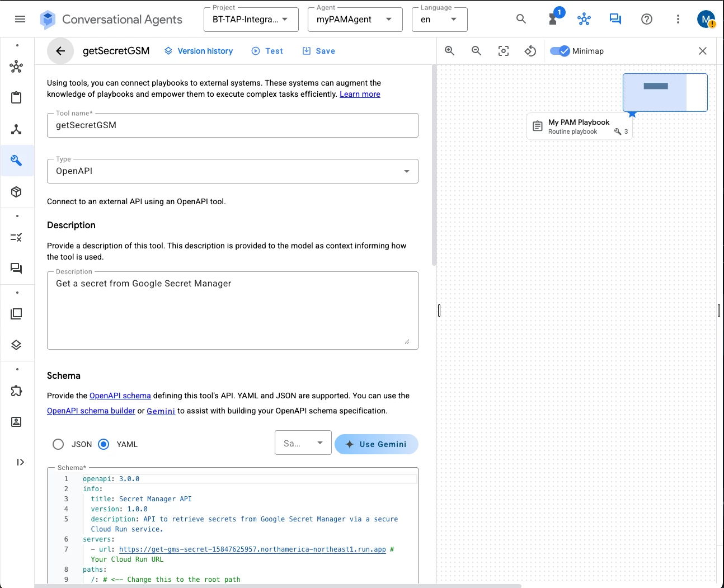This screenshot has height=588, width=724.
Task: Click the Schema section heading
Action: point(64,375)
